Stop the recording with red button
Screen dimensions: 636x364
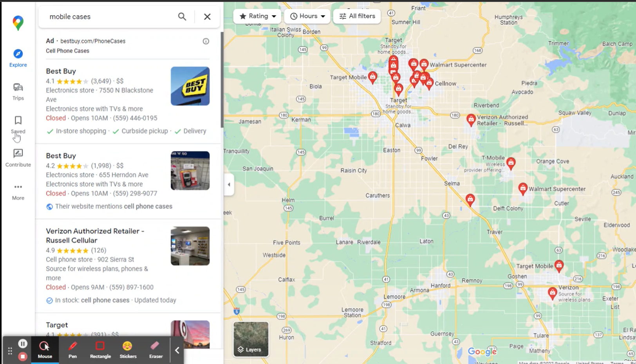point(23,357)
